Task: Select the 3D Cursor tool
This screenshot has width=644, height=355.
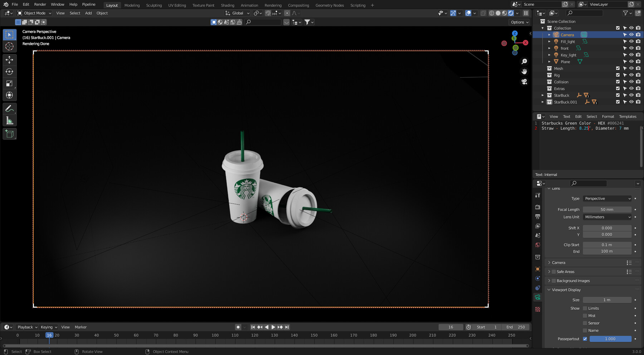Action: point(9,46)
